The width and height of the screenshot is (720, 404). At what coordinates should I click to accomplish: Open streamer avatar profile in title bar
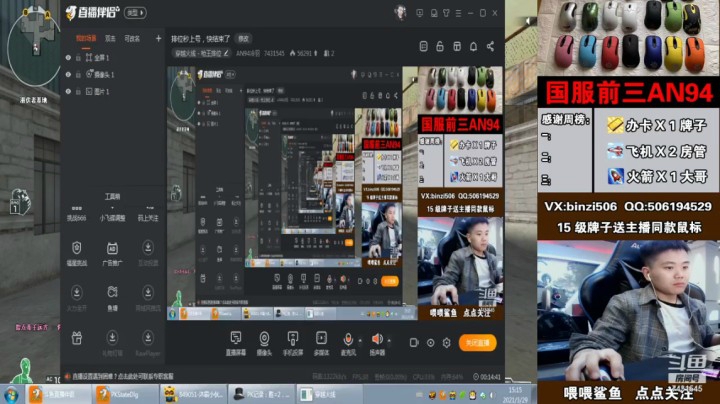tap(400, 12)
